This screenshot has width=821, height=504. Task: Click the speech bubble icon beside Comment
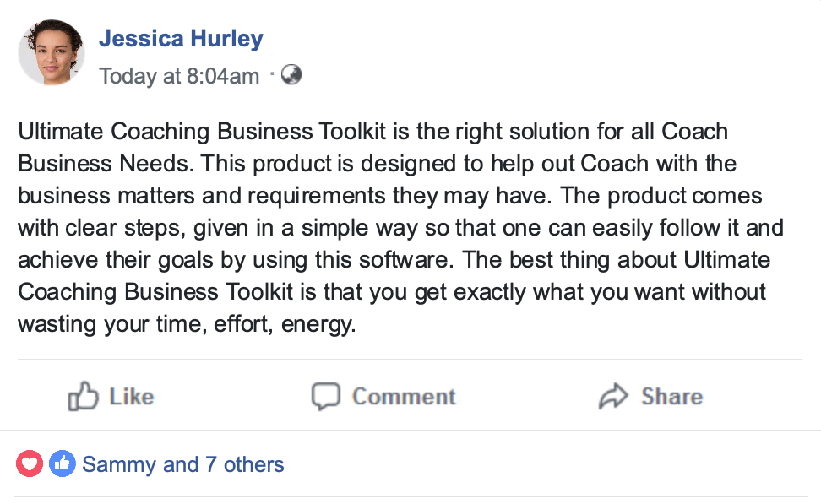[325, 396]
